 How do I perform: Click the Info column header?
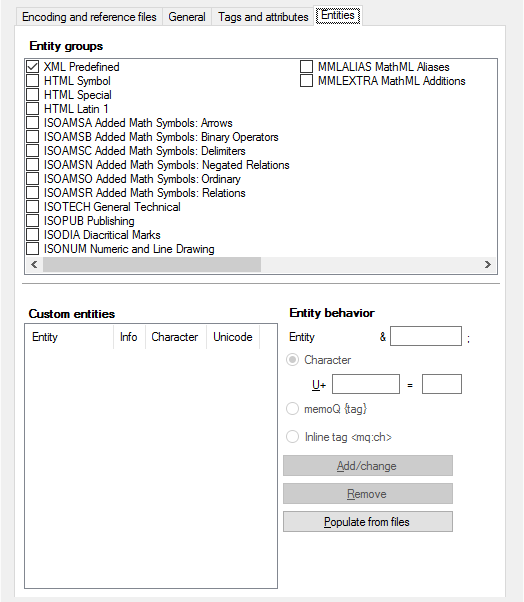129,337
